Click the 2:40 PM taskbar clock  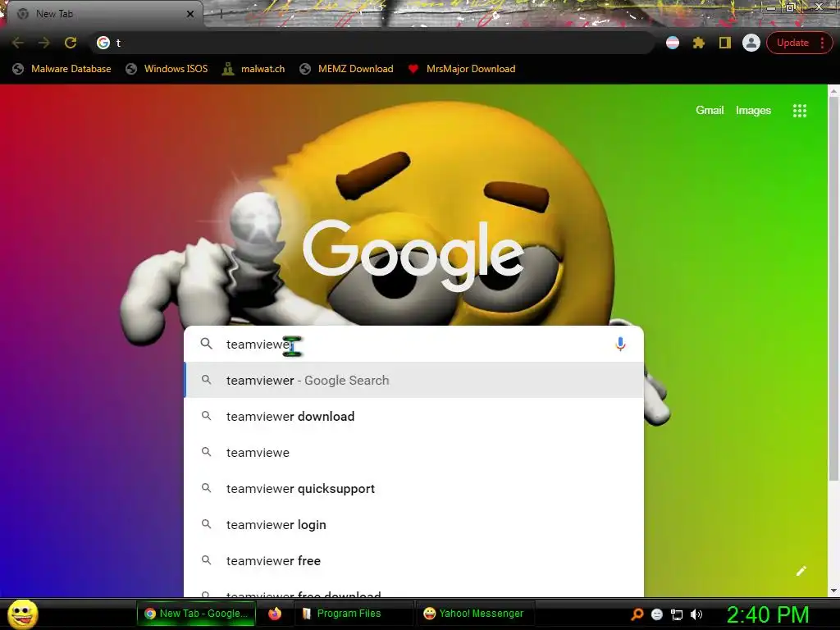click(x=768, y=614)
